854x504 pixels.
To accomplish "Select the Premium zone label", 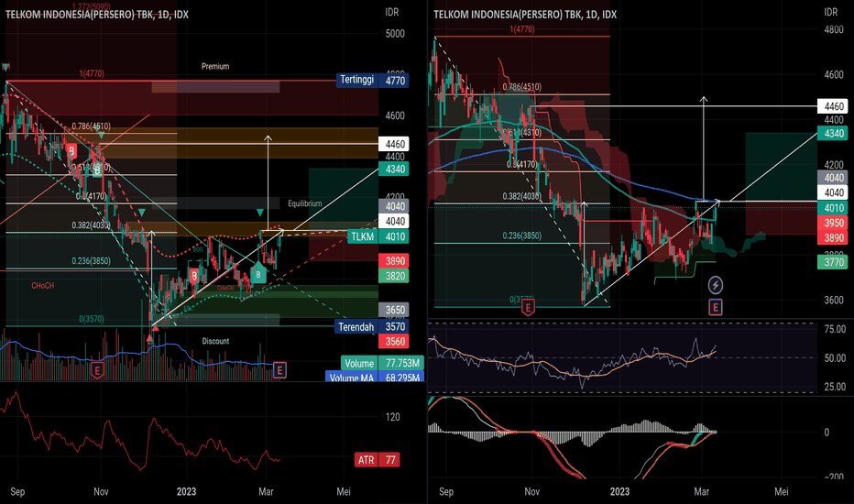I will (215, 67).
